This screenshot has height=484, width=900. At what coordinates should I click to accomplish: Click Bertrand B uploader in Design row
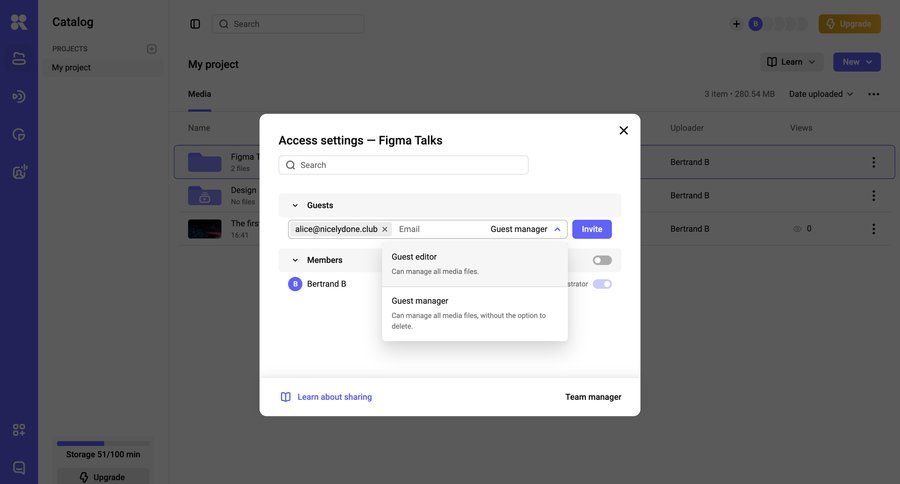tap(689, 196)
